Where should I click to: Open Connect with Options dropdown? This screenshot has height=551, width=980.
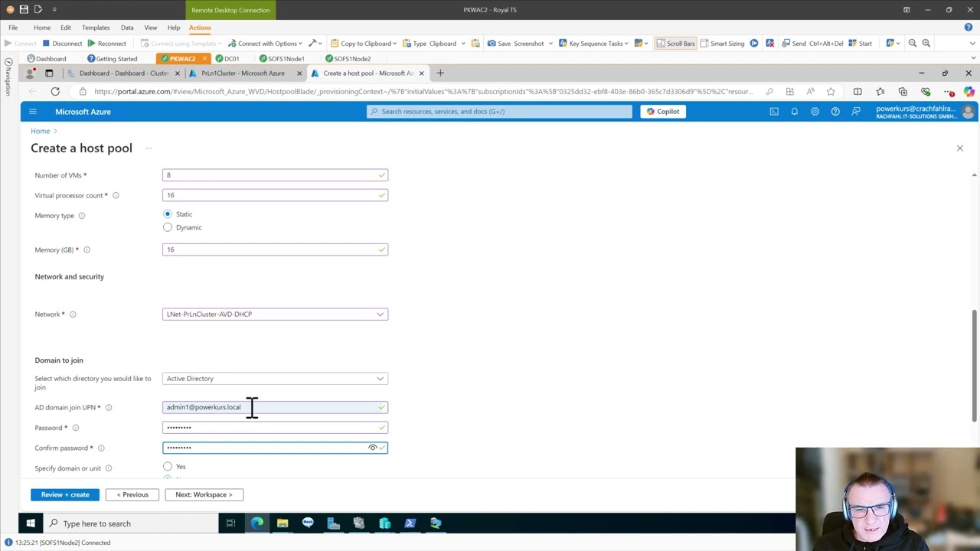(265, 43)
